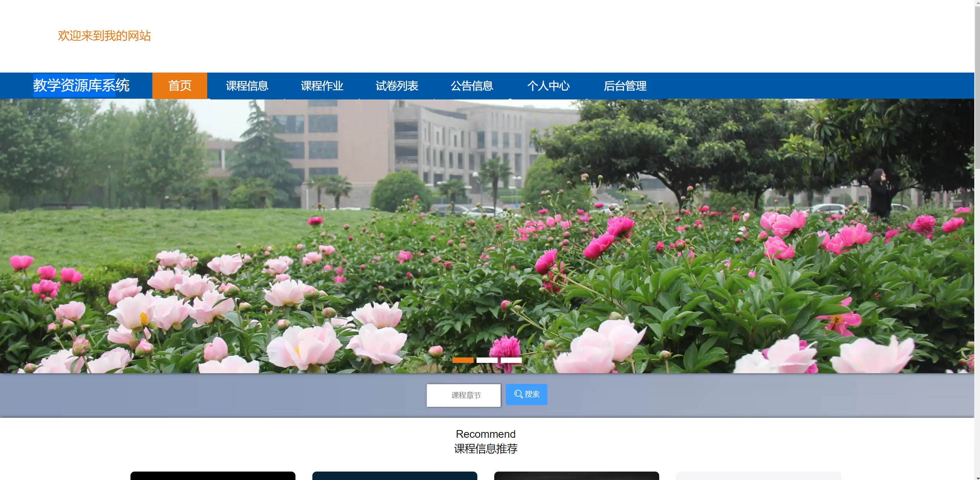Focus the 课程章节 search input field

[464, 395]
